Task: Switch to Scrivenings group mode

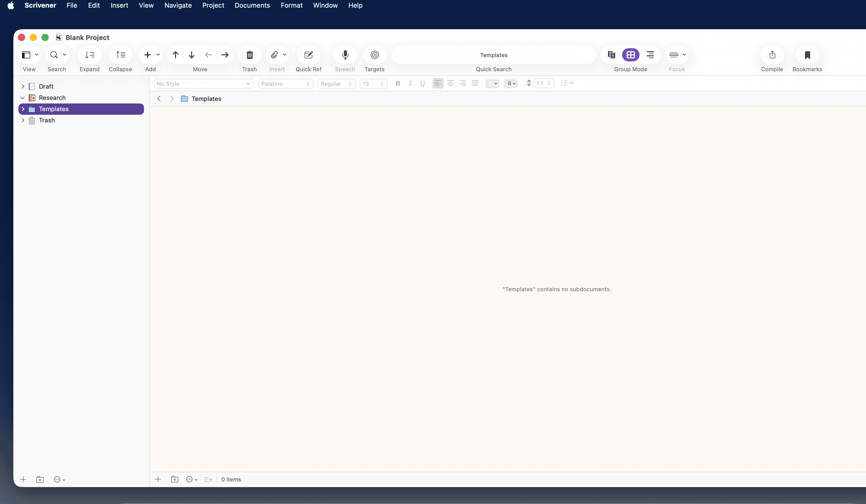Action: (611, 55)
